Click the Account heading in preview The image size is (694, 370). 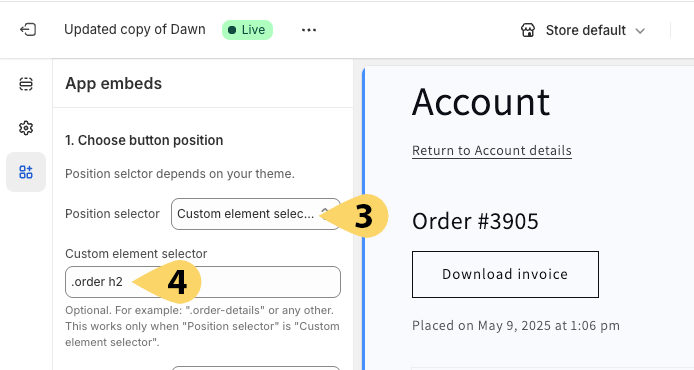481,102
